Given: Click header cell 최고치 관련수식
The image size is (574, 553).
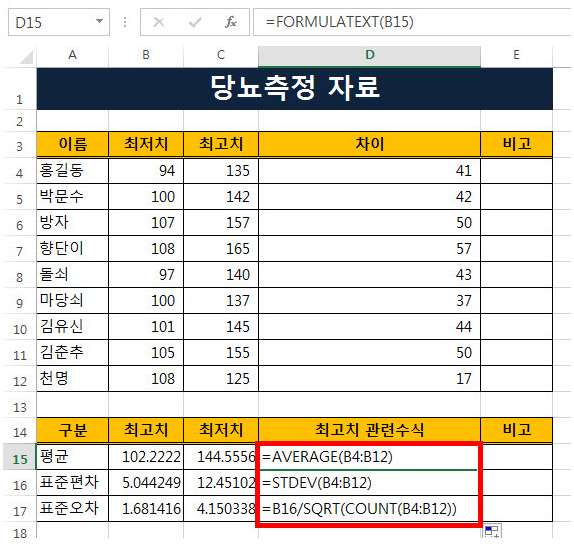Looking at the screenshot, I should click(x=369, y=430).
